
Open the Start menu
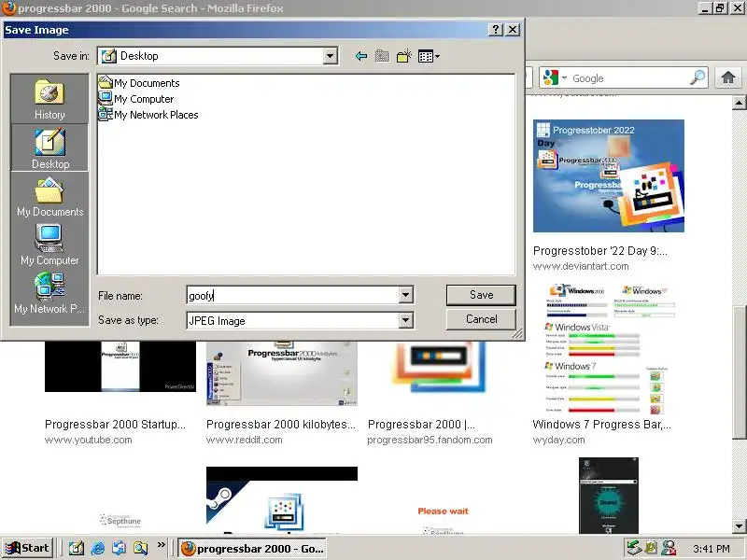point(27,548)
